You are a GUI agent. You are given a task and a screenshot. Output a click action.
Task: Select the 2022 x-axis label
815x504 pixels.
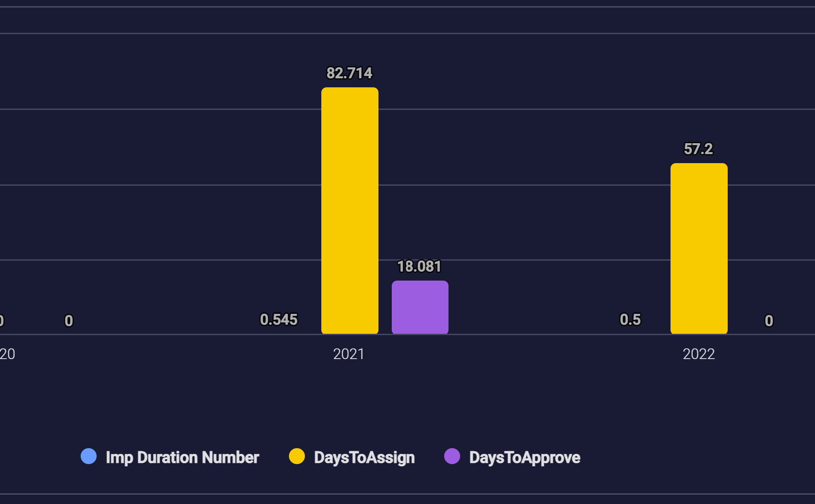[x=698, y=354]
